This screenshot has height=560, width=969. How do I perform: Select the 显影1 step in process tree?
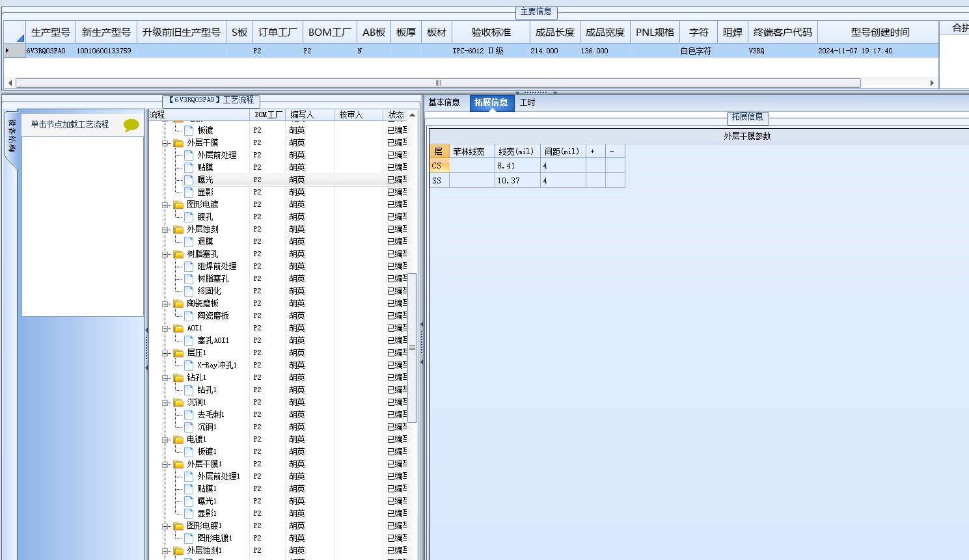(x=207, y=513)
